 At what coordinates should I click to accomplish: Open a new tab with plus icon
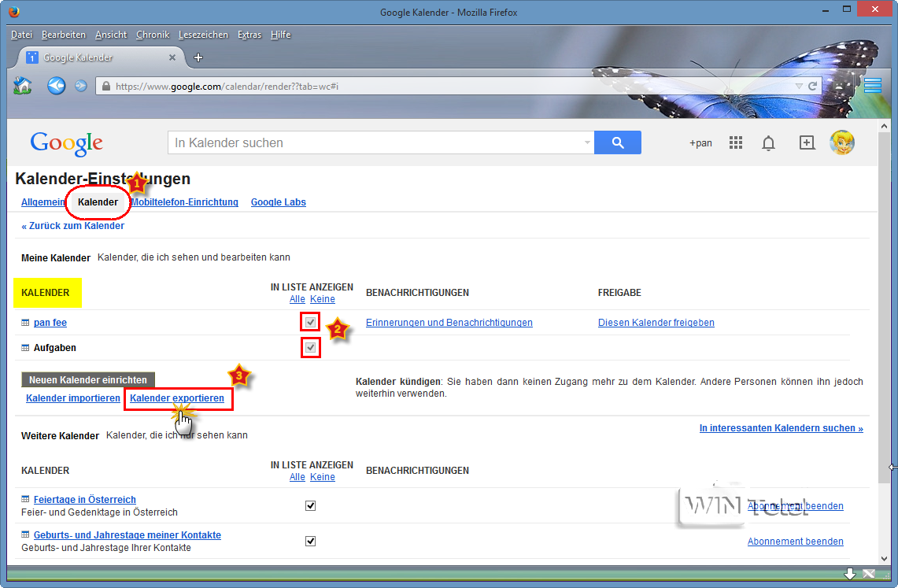coord(198,57)
